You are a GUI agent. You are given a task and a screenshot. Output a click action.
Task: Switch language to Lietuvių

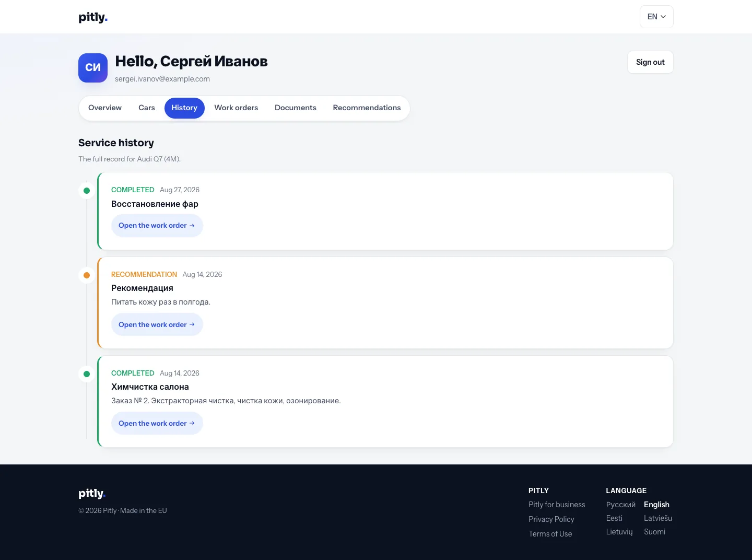point(619,532)
